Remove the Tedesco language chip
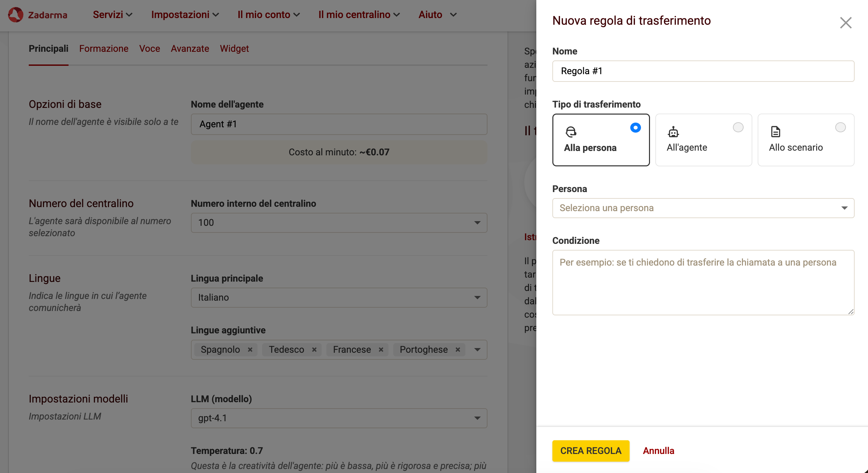This screenshot has width=868, height=473. [x=315, y=349]
